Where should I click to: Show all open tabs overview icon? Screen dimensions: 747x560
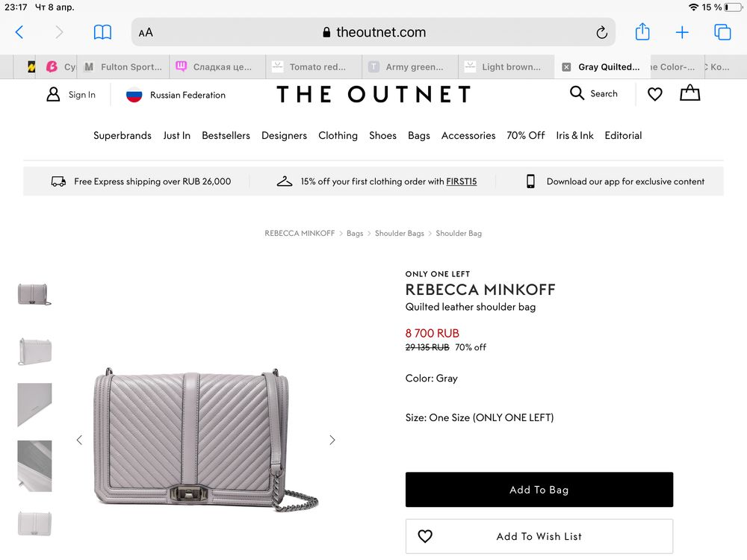click(722, 32)
